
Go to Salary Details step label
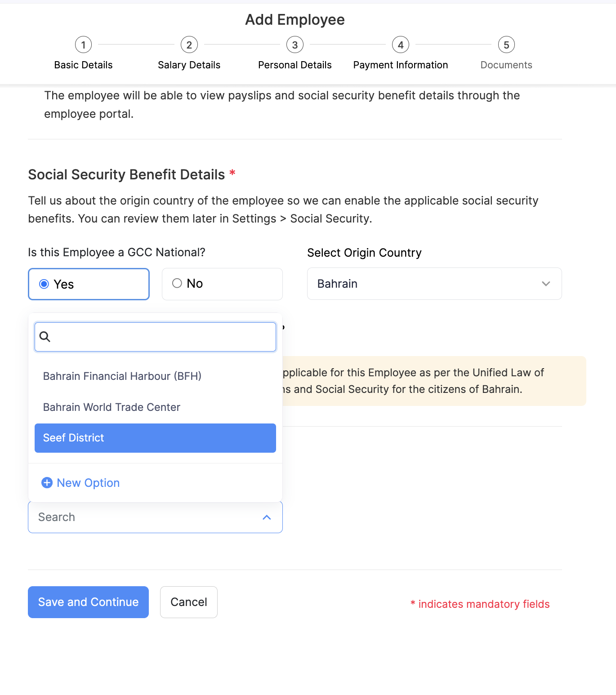[189, 65]
